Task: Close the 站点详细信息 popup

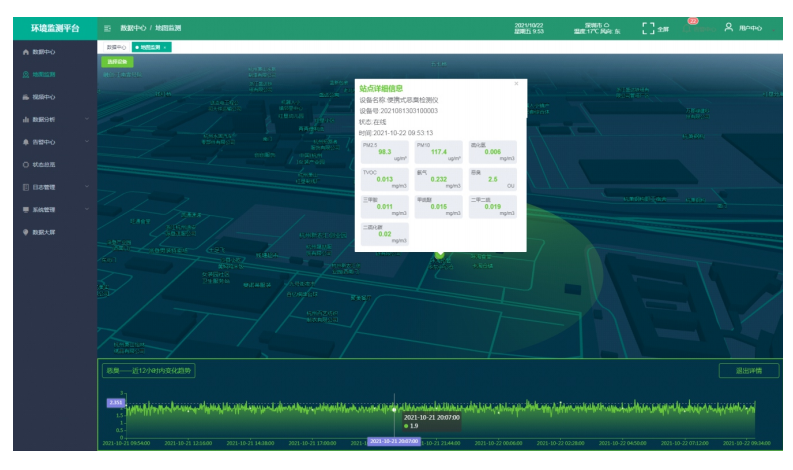Action: (x=516, y=83)
